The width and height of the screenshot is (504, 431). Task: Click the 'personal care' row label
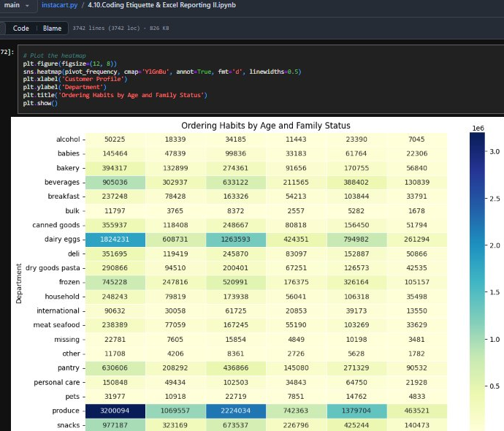click(57, 383)
